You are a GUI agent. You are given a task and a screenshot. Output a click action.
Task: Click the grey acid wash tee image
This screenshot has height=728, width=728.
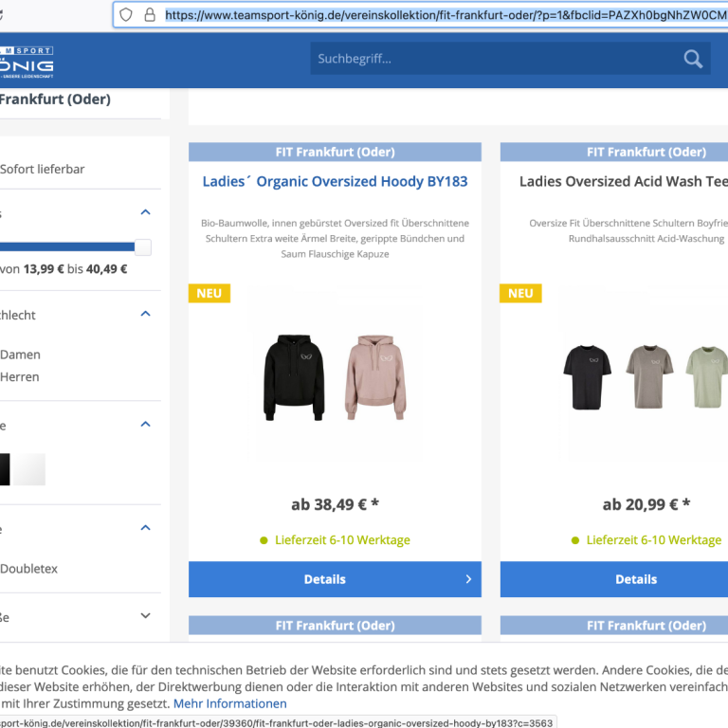click(649, 376)
